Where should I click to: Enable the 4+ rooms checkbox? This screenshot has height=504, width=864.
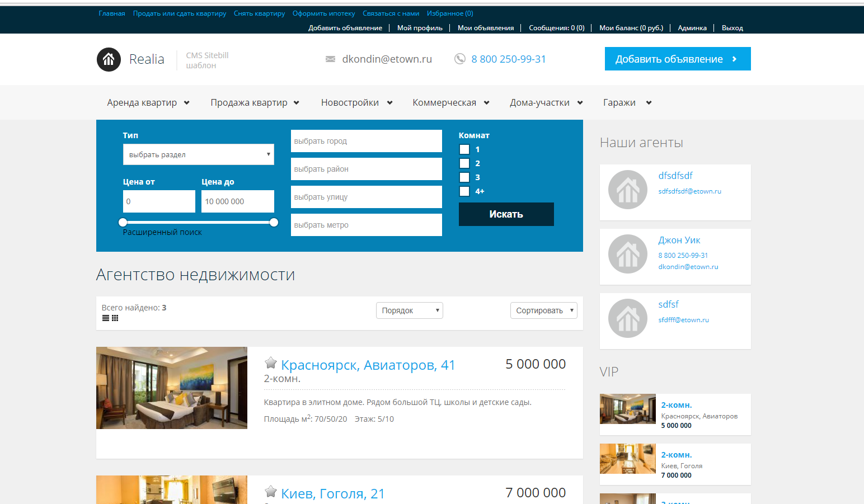(464, 191)
